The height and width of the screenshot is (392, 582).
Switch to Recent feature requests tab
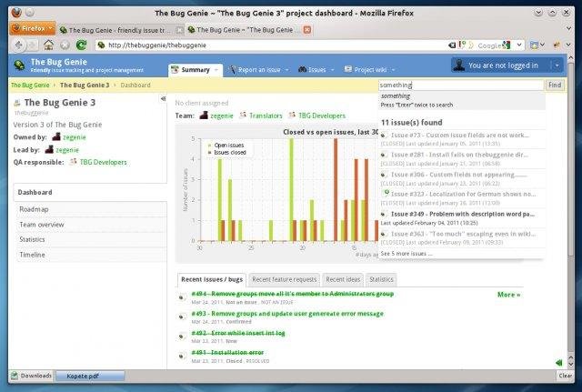pos(284,279)
